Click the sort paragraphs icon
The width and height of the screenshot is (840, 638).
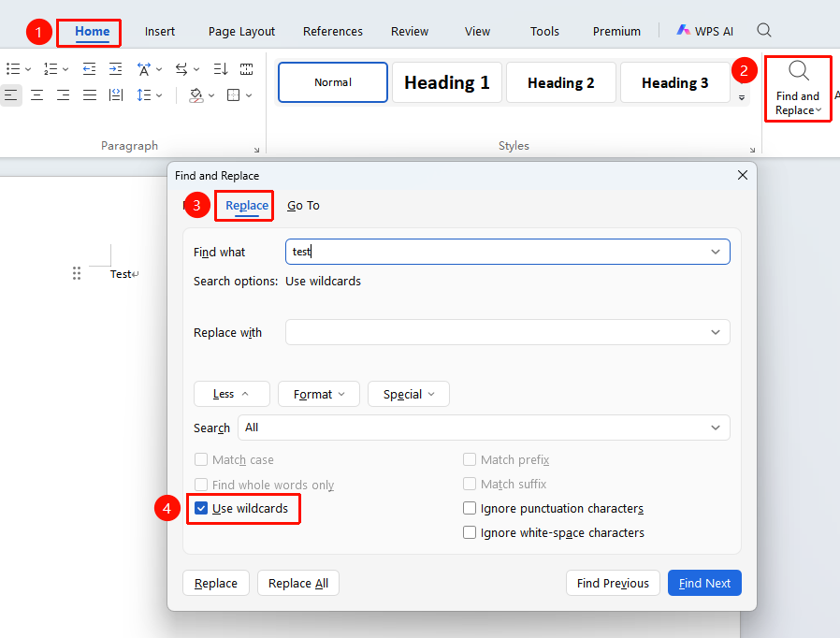[x=220, y=69]
